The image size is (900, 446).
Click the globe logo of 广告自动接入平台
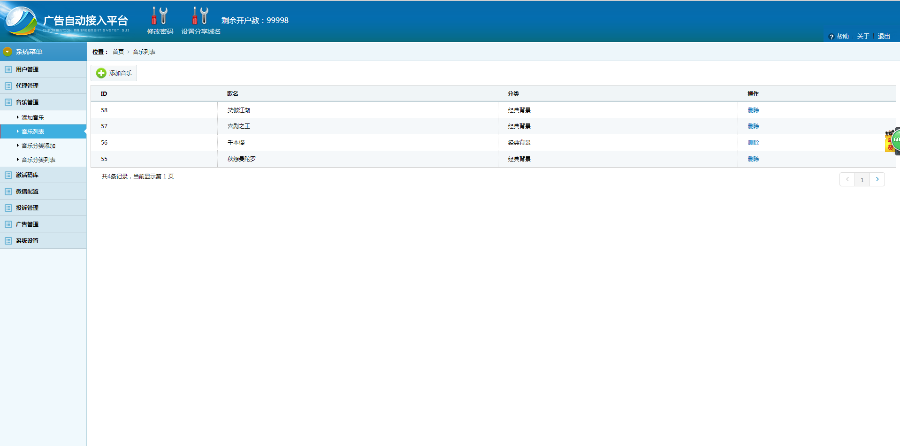click(20, 22)
